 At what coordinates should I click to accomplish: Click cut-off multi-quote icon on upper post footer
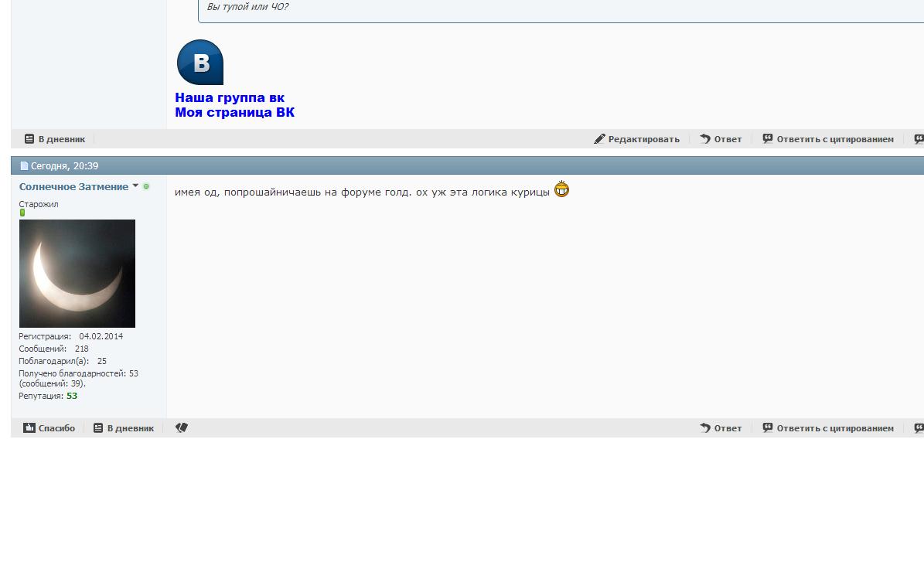pos(919,139)
